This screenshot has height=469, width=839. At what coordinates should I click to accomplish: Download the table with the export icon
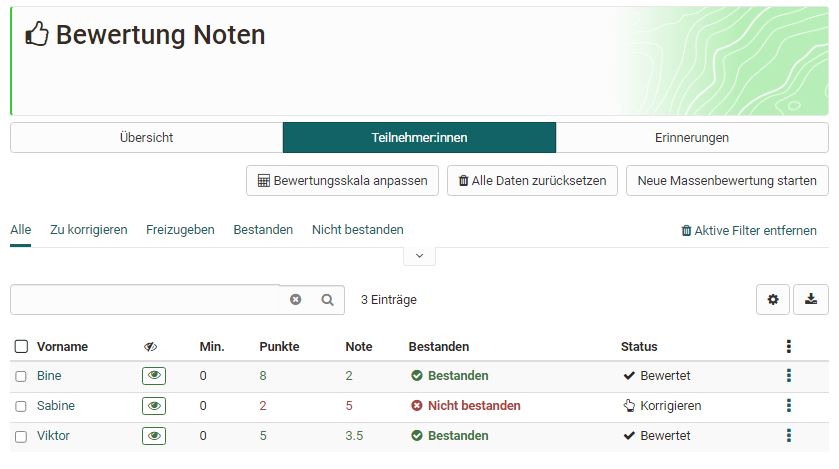point(811,299)
